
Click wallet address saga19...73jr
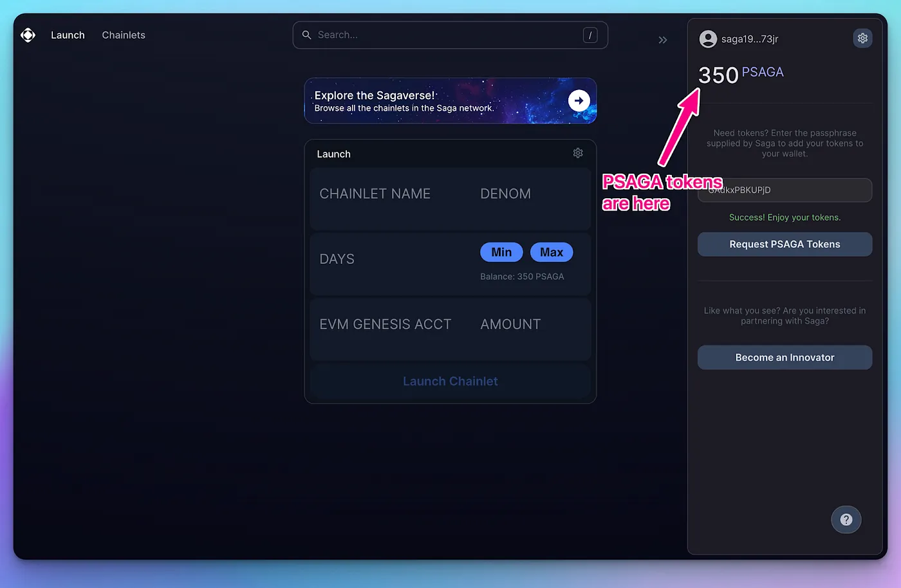click(750, 39)
